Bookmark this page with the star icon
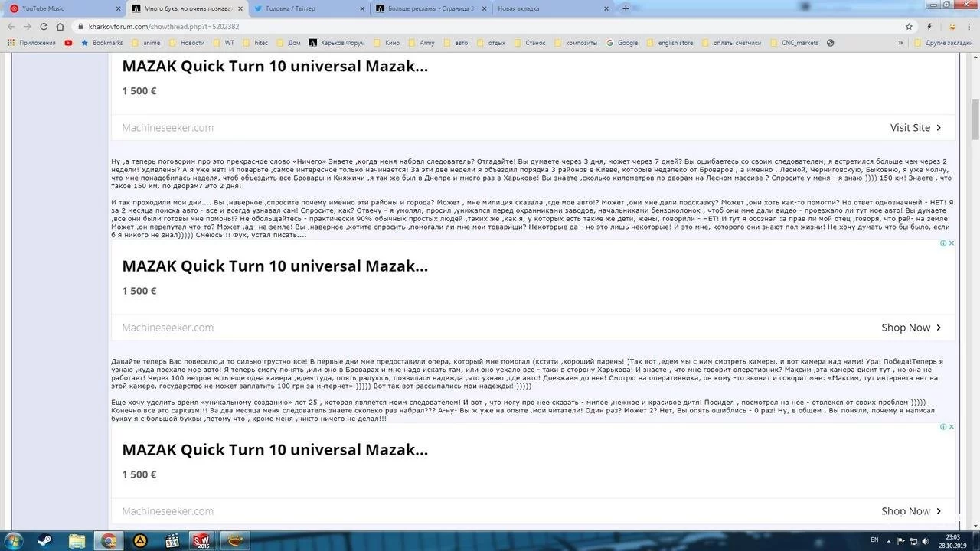The width and height of the screenshot is (980, 551). click(909, 26)
